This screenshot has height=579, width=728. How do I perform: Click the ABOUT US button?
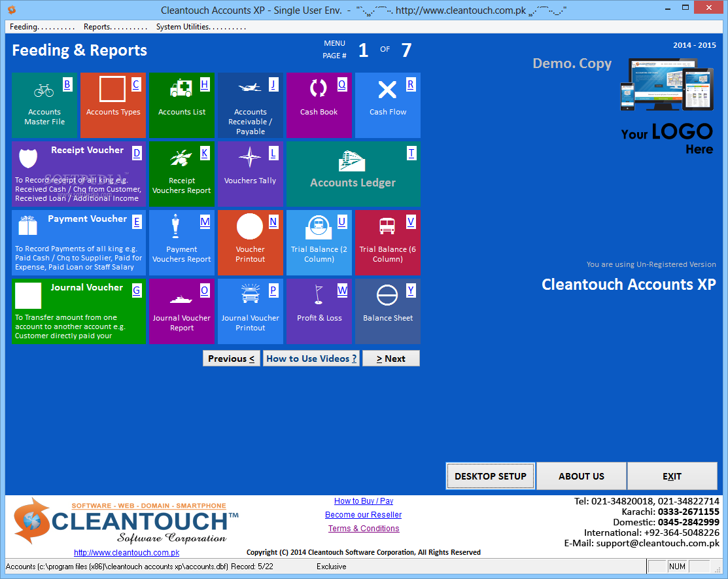coord(581,476)
